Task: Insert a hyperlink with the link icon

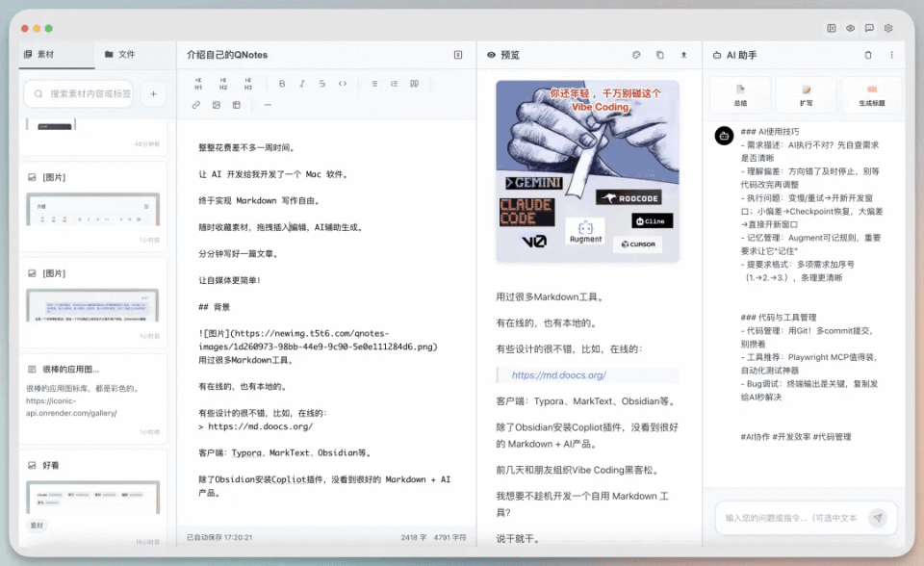Action: [196, 105]
